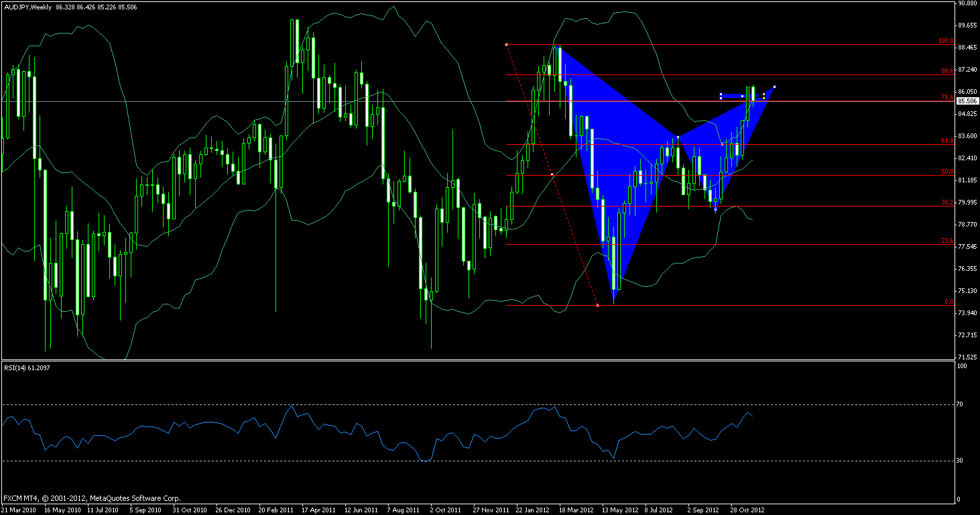
Task: Click the 28 Oct 2012 date label
Action: pos(746,510)
